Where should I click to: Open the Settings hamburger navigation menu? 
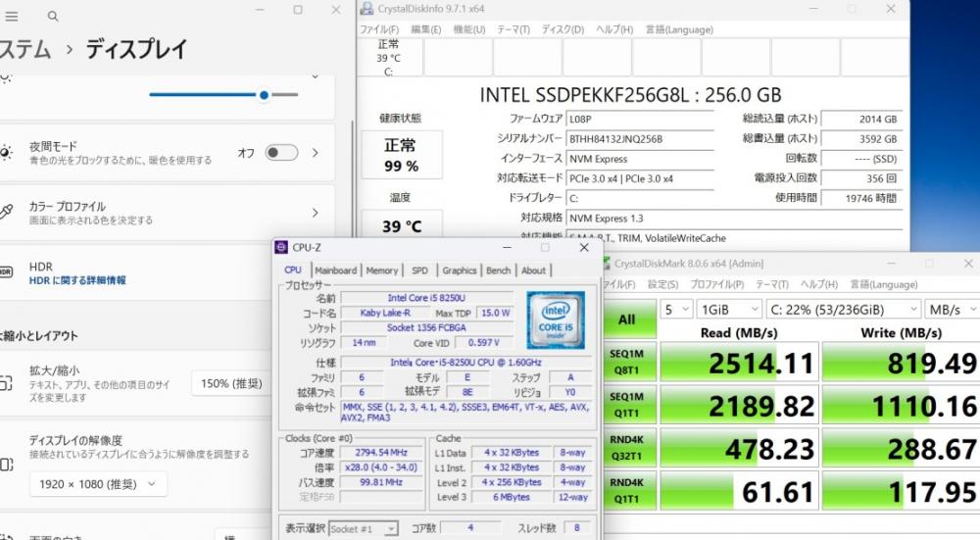pos(11,17)
